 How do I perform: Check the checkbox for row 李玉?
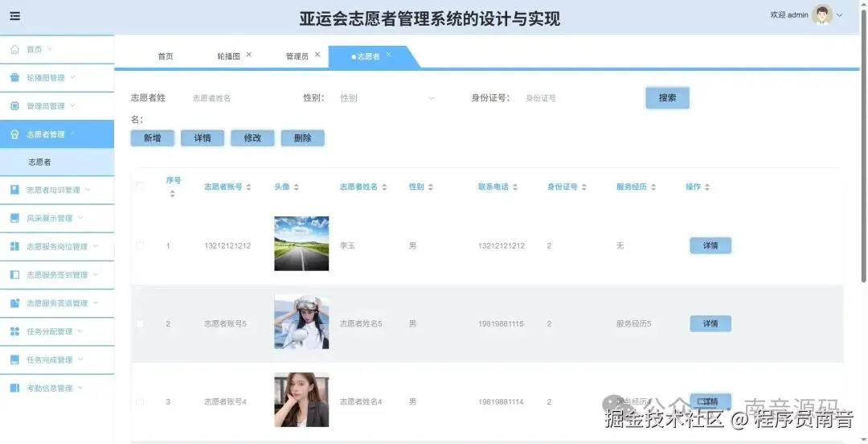tap(140, 245)
